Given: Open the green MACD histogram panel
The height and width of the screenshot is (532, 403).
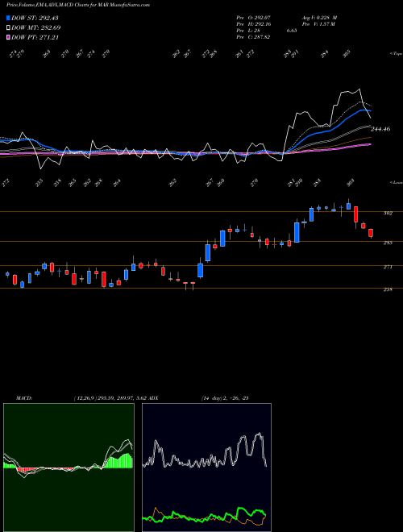Looking at the screenshot, I should coord(69,468).
